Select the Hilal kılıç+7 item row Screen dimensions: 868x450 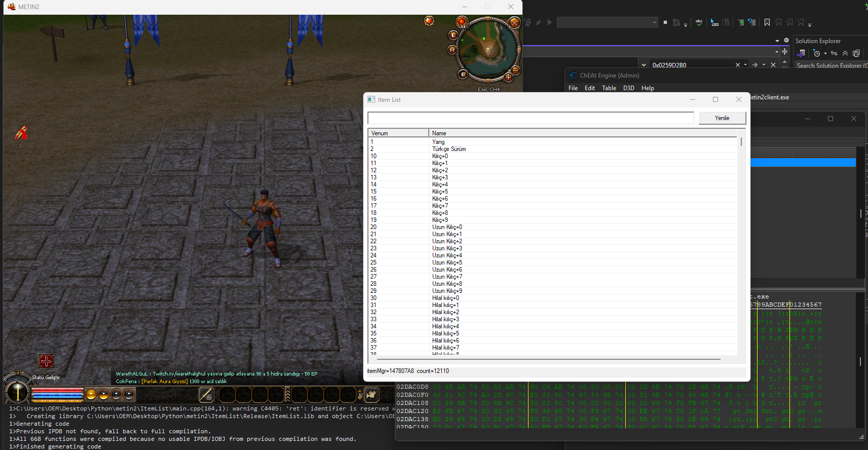click(552, 348)
